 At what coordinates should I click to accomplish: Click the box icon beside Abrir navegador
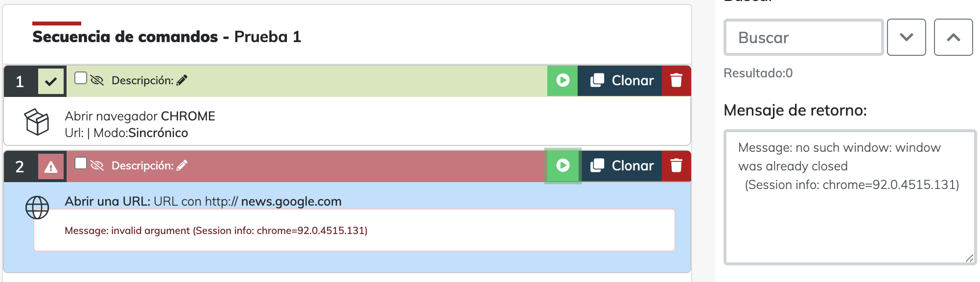(x=37, y=122)
